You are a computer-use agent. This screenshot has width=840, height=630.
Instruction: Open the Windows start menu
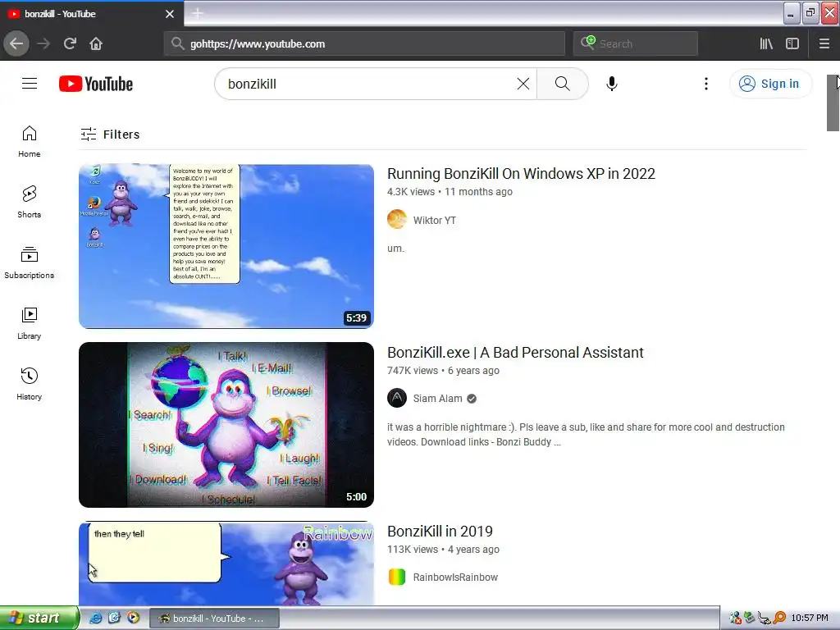[x=39, y=618]
